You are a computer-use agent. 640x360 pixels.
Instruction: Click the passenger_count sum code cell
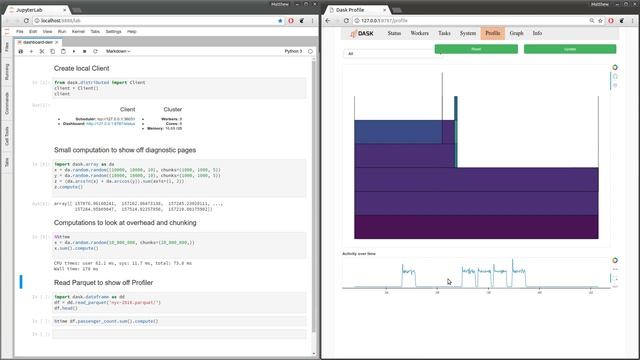(x=180, y=321)
